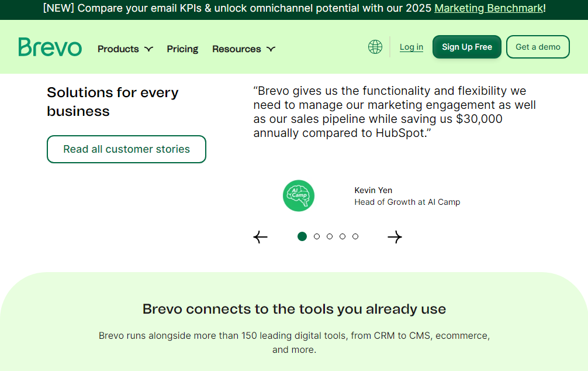Expand the Resources menu chevron
This screenshot has height=371, width=588.
coord(271,49)
